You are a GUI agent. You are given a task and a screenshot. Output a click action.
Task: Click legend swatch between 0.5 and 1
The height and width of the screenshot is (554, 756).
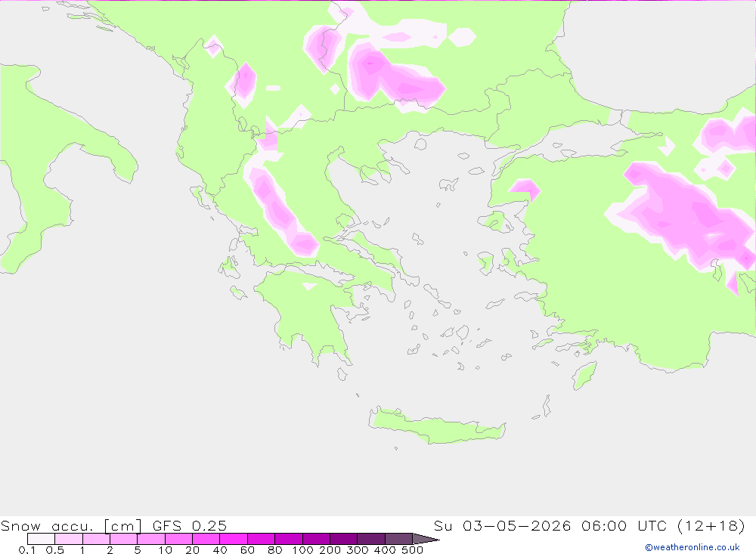69,539
